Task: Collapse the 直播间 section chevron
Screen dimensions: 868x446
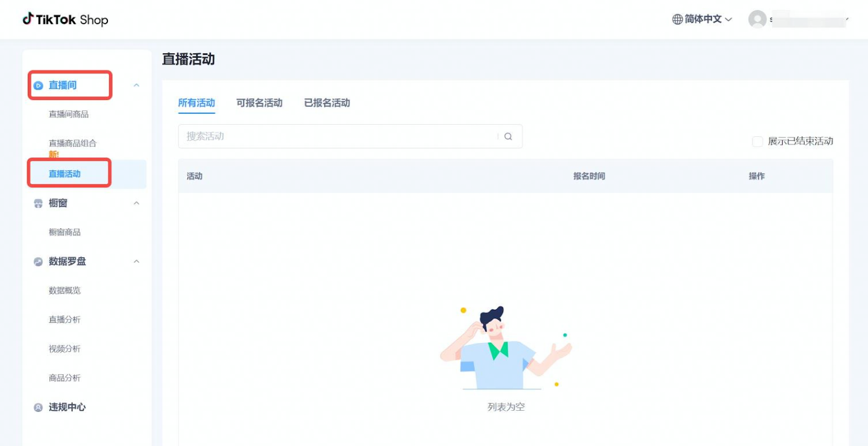Action: (x=137, y=86)
